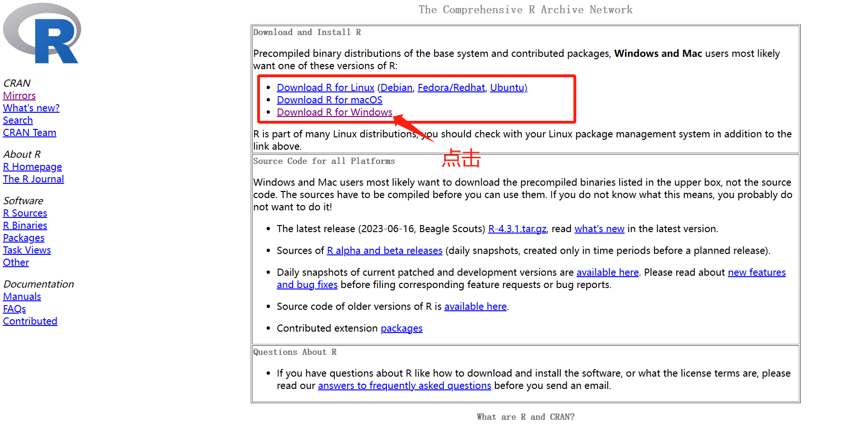Open answers to frequently asked questions
The width and height of the screenshot is (868, 424).
(404, 386)
